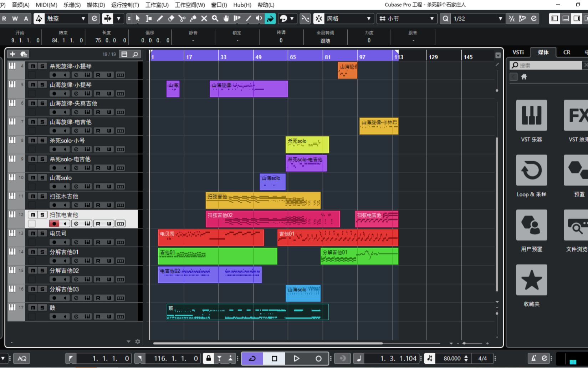
Task: Select the hand-shaped Comp tool
Action: 226,19
